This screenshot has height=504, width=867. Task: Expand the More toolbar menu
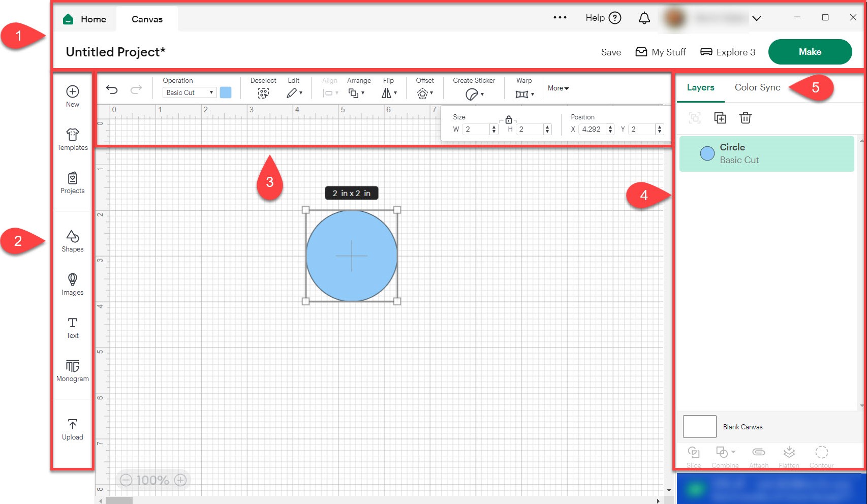click(x=558, y=88)
